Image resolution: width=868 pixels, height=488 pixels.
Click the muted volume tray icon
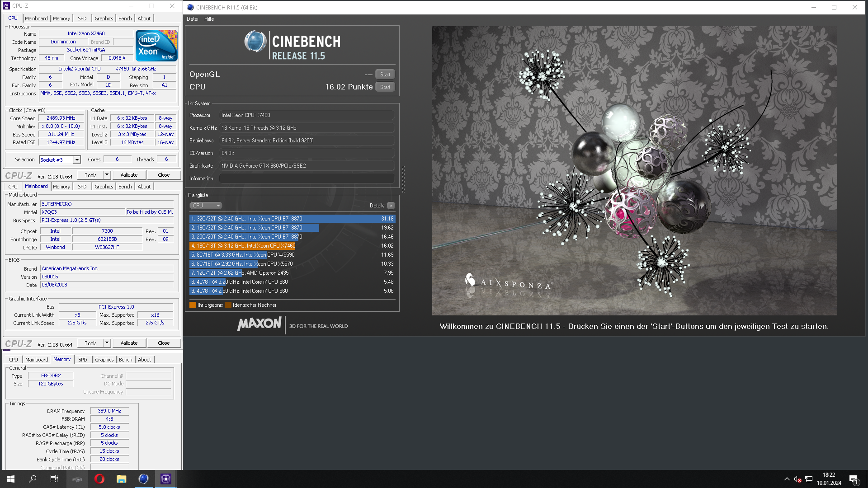tap(797, 479)
